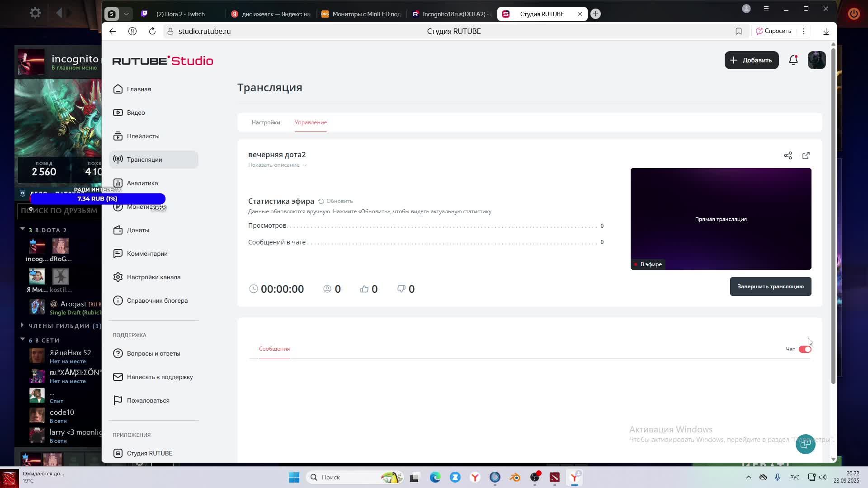Collapse the 6 В СЕТИ friends list

coord(23,339)
